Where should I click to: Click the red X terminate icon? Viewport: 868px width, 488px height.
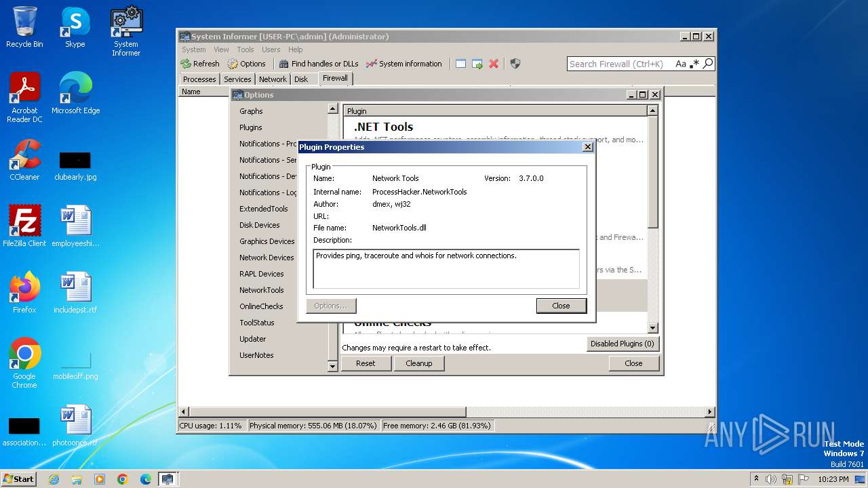pos(494,64)
